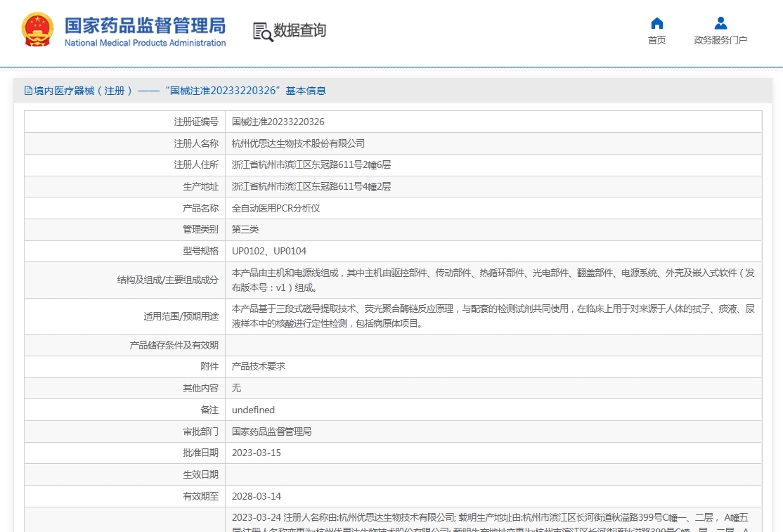Click the 产品储存条件及有效期 label

click(174, 345)
